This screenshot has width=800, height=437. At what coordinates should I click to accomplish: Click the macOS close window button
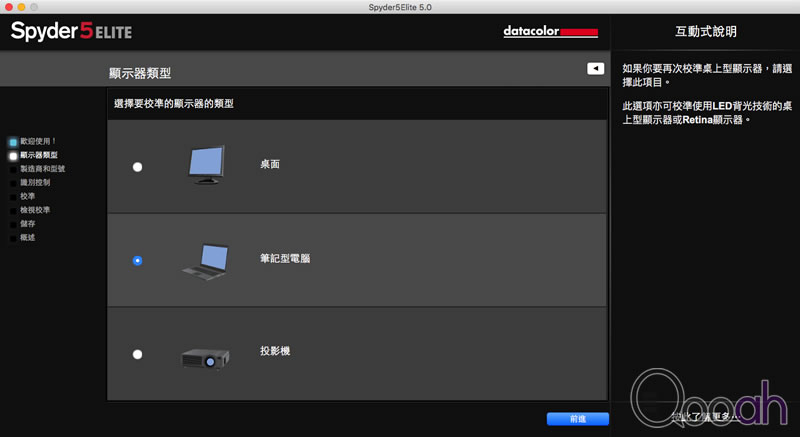(x=9, y=7)
